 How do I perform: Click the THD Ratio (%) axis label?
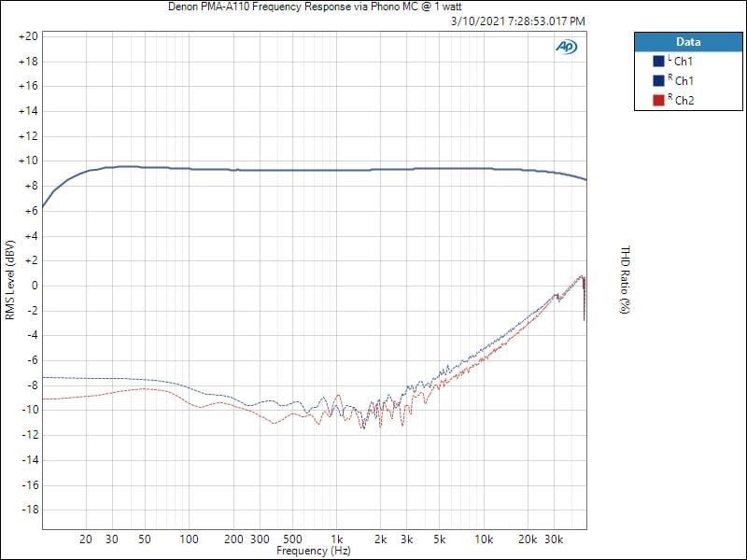tap(625, 280)
